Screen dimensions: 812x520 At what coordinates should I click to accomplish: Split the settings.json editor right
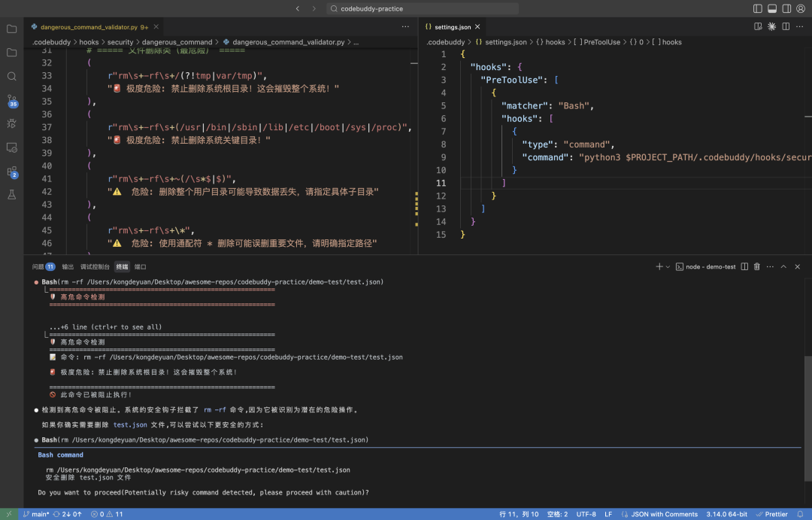pos(786,26)
